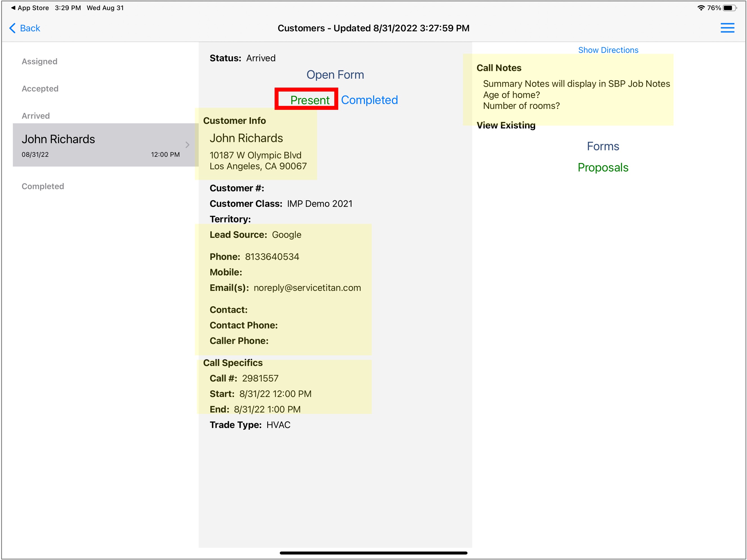Click the App Store return arrow

tap(13, 8)
